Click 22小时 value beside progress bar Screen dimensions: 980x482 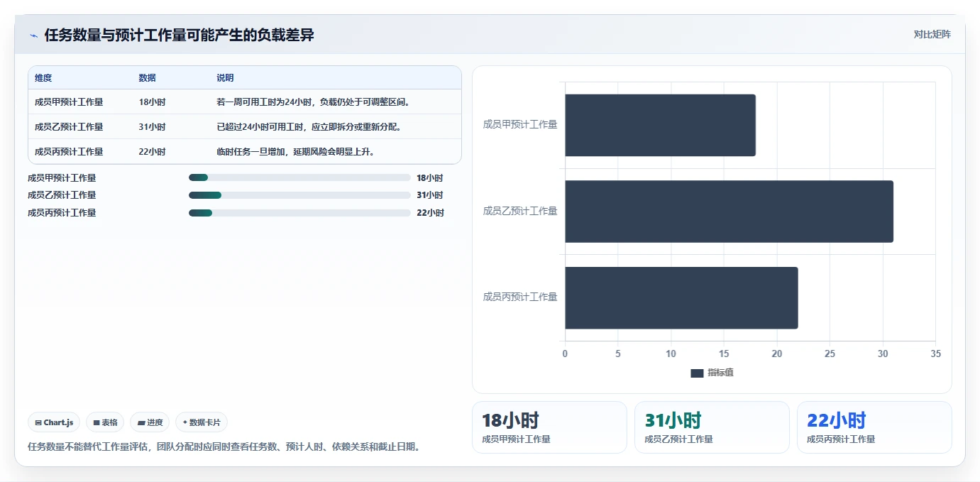(430, 213)
